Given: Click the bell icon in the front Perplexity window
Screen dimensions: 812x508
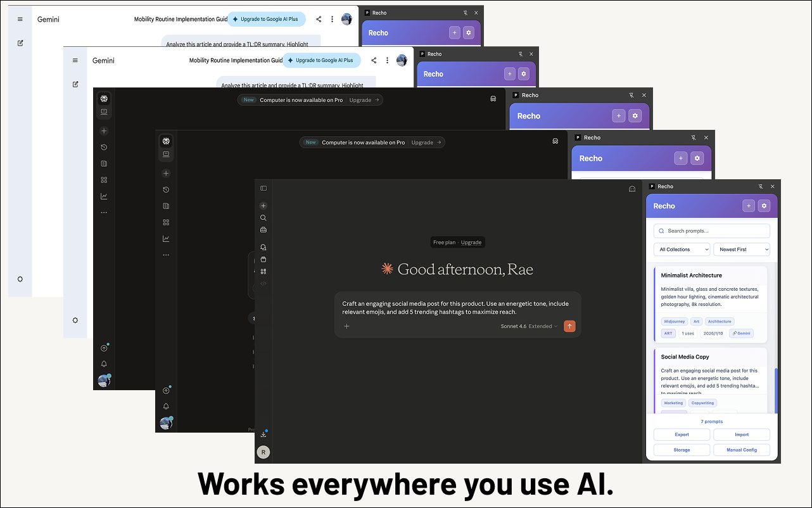Looking at the screenshot, I should click(166, 407).
